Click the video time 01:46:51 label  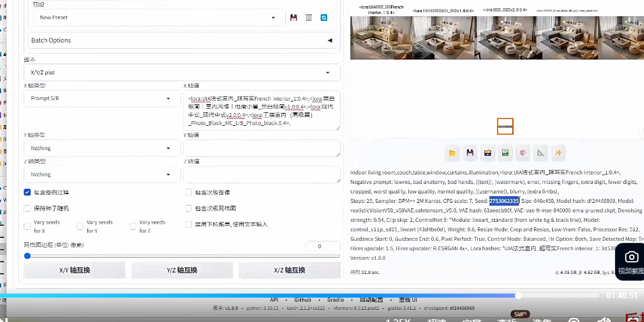coord(622,296)
